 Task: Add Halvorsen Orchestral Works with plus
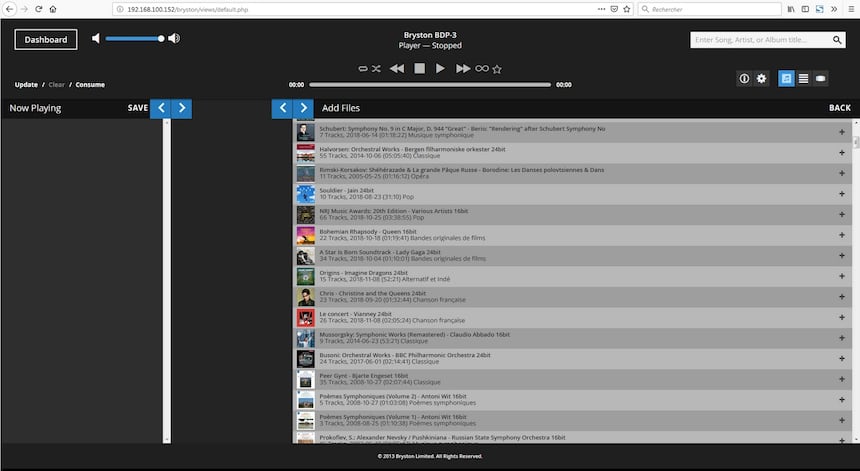click(841, 152)
